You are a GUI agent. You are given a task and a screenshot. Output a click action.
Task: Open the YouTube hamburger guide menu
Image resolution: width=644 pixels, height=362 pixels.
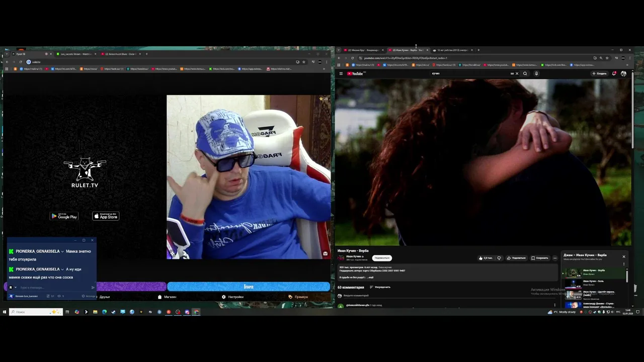341,73
